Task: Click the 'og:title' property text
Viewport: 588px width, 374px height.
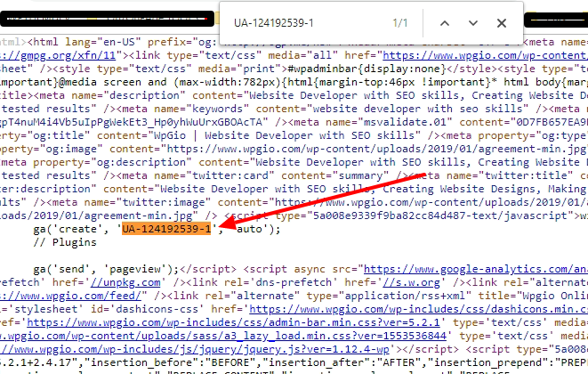Action: (59, 135)
